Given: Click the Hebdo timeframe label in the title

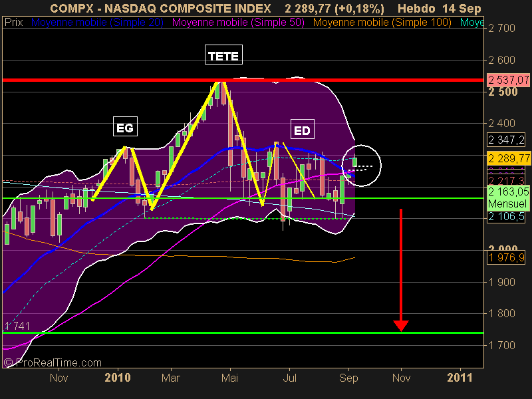Looking at the screenshot, I should pyautogui.click(x=416, y=8).
